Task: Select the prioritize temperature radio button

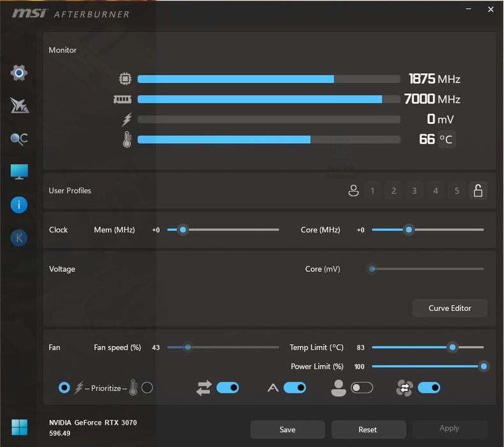Action: tap(147, 388)
